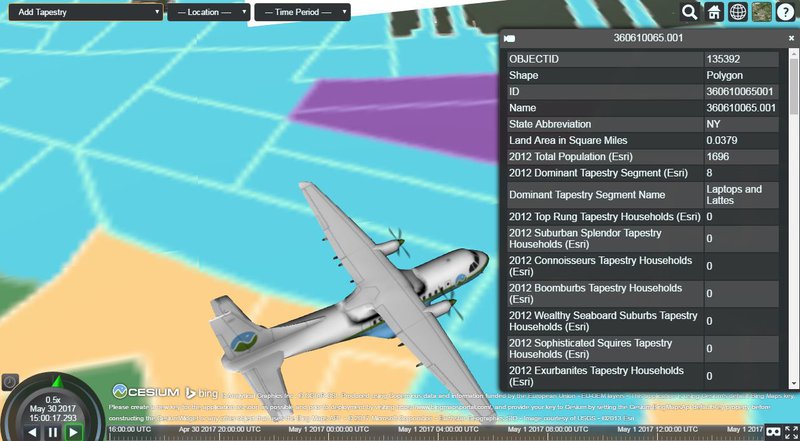
Task: Open the base layer imagery picker
Action: 762,12
